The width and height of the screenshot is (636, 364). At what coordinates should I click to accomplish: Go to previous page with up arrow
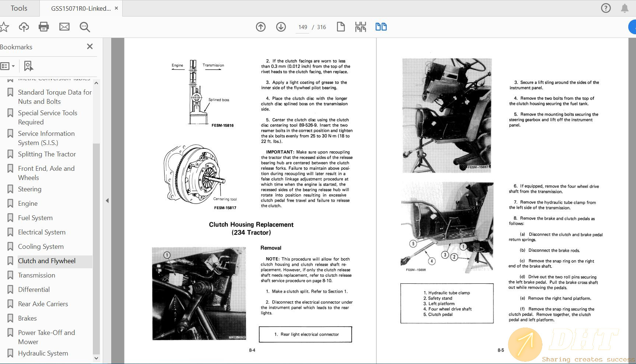coord(261,27)
